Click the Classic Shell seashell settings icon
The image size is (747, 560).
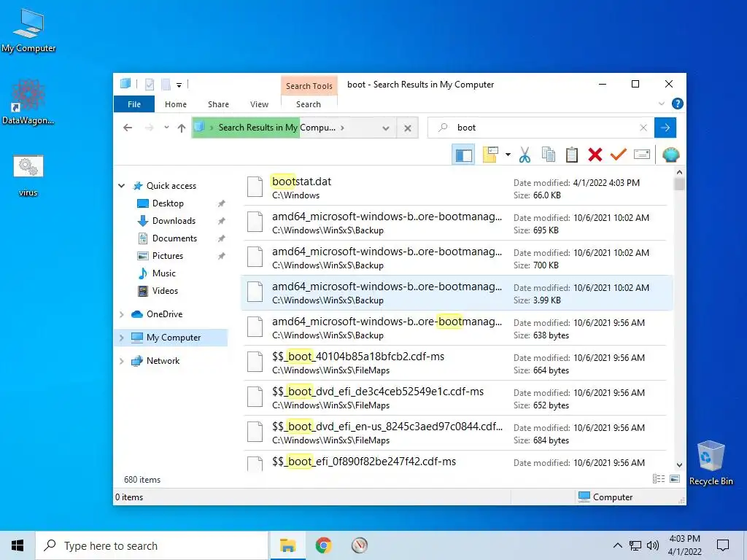click(x=671, y=155)
